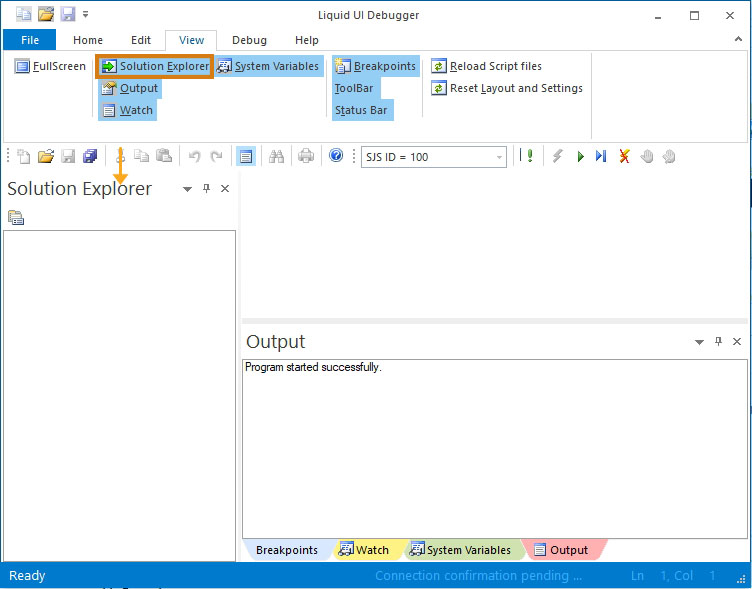Click the title bar New document icon
The height and width of the screenshot is (589, 752).
[x=24, y=14]
